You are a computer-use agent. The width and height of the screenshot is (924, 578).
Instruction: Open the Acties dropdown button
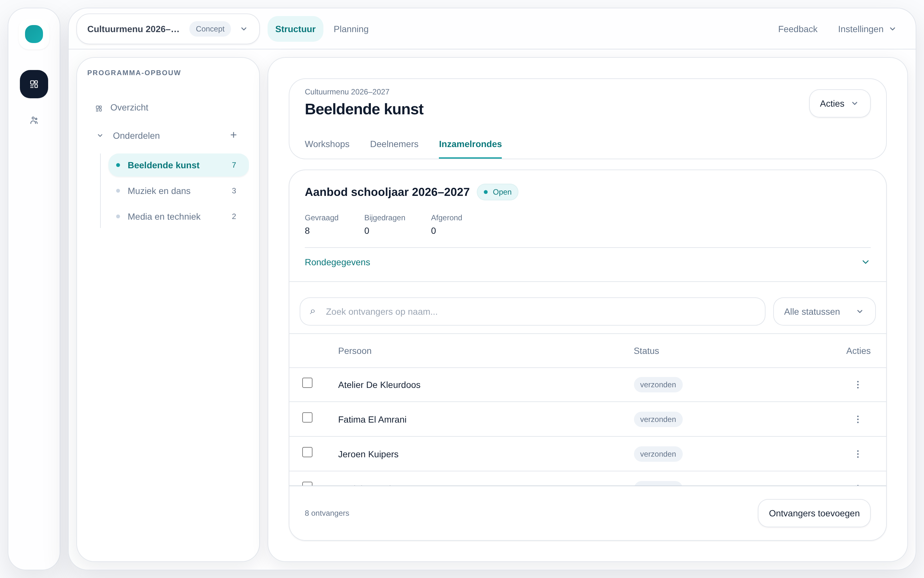pyautogui.click(x=840, y=104)
